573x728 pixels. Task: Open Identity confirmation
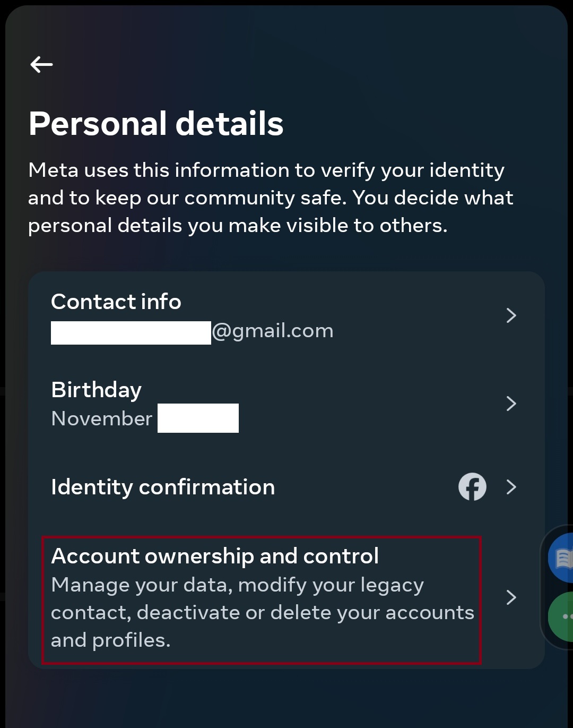(x=163, y=487)
